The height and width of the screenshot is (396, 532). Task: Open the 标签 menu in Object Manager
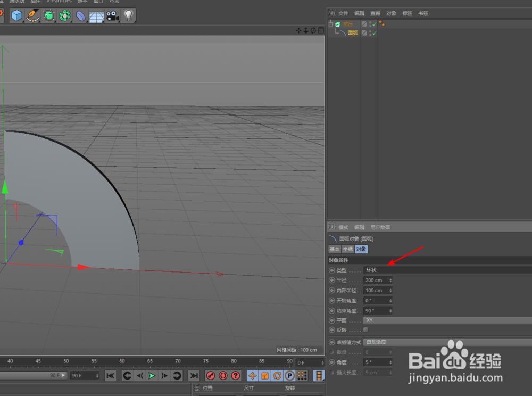tap(407, 13)
